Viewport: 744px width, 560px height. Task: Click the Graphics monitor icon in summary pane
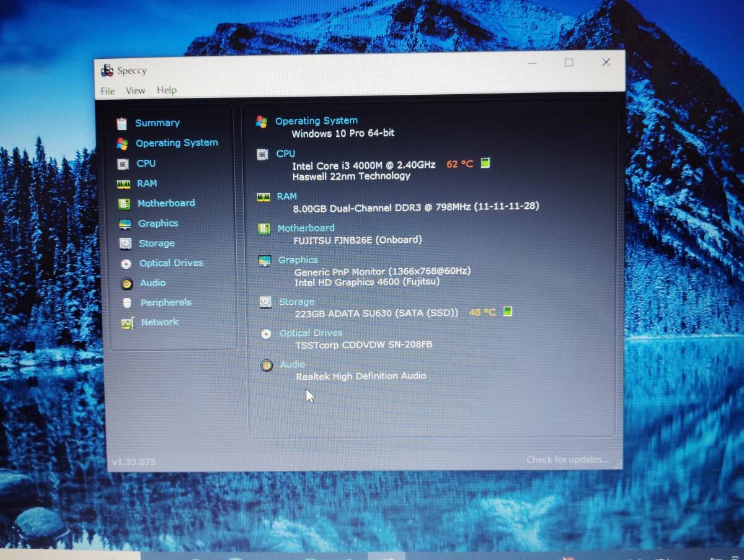point(265,261)
